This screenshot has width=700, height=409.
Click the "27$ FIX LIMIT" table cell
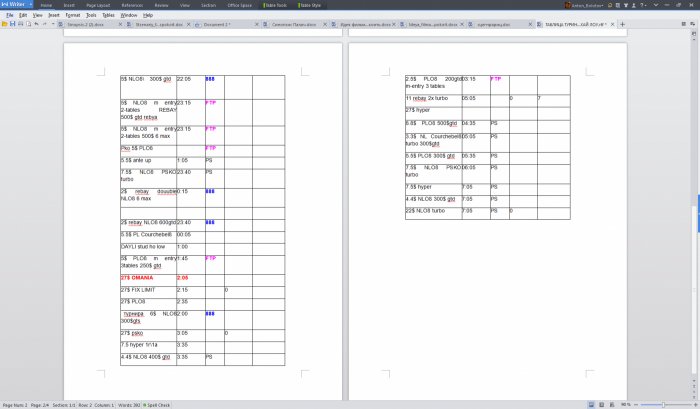point(148,292)
